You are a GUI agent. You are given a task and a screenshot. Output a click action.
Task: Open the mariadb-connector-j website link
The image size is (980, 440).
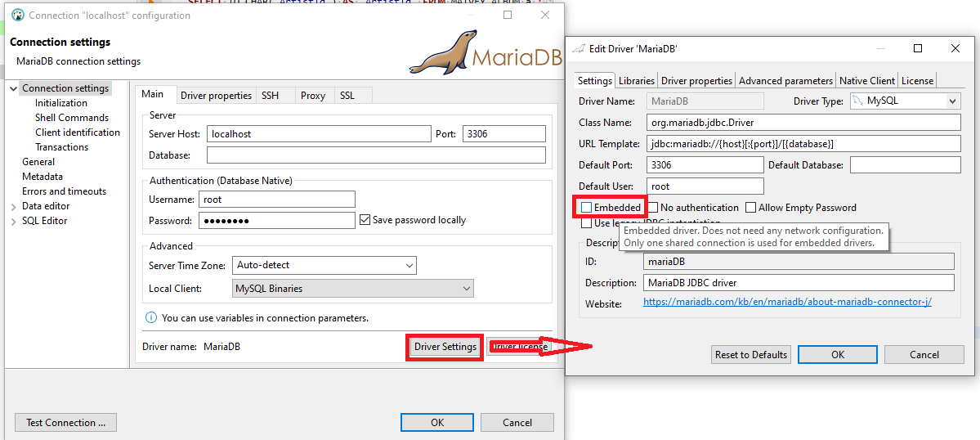787,303
